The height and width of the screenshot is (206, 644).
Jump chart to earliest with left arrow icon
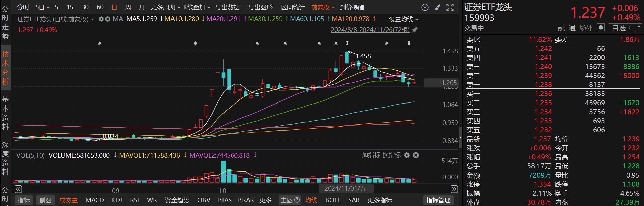pyautogui.click(x=18, y=189)
